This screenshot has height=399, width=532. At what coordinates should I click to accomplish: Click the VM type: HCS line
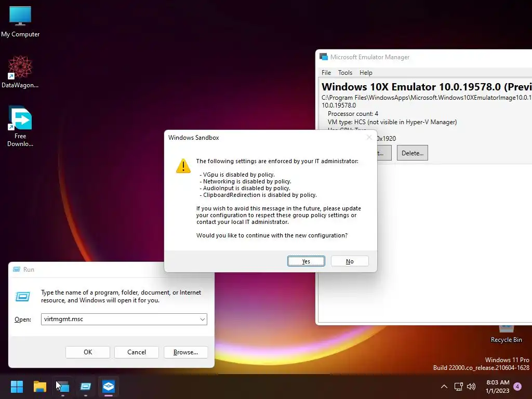(x=392, y=122)
